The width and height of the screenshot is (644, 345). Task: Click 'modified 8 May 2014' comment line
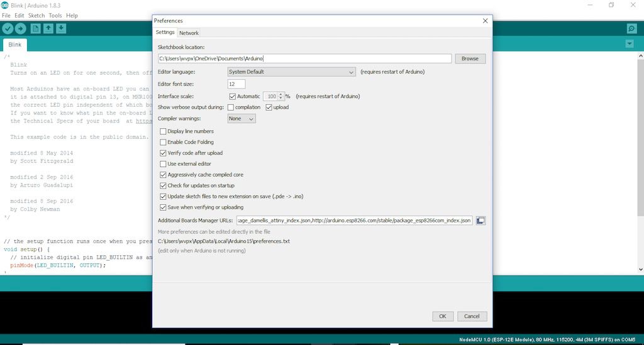coord(42,153)
